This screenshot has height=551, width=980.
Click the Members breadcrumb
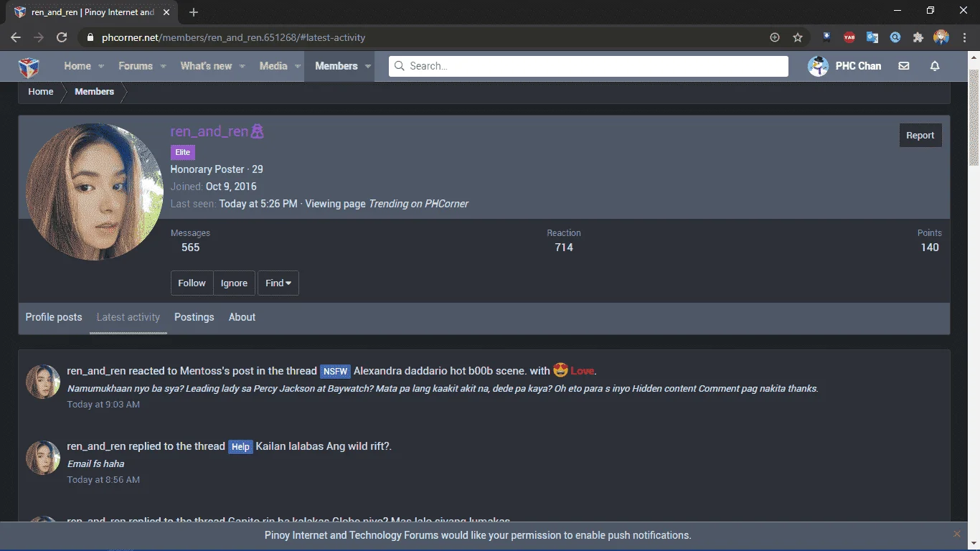(x=95, y=92)
